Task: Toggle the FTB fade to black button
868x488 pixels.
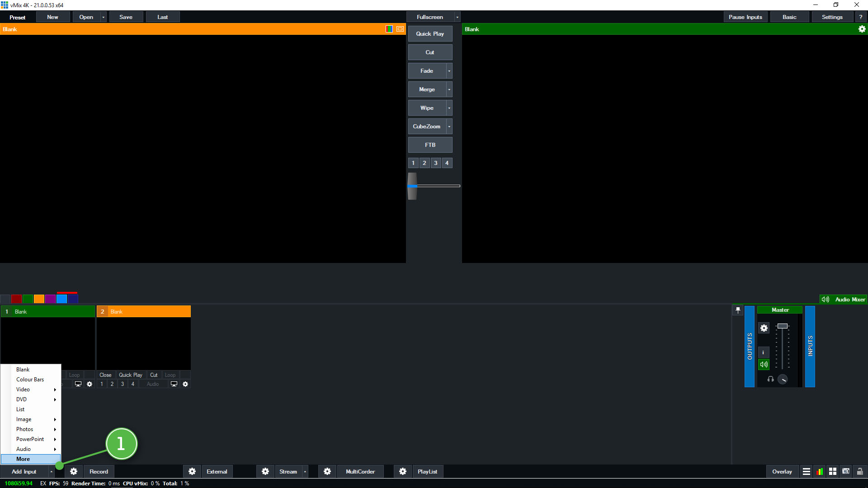Action: 430,145
